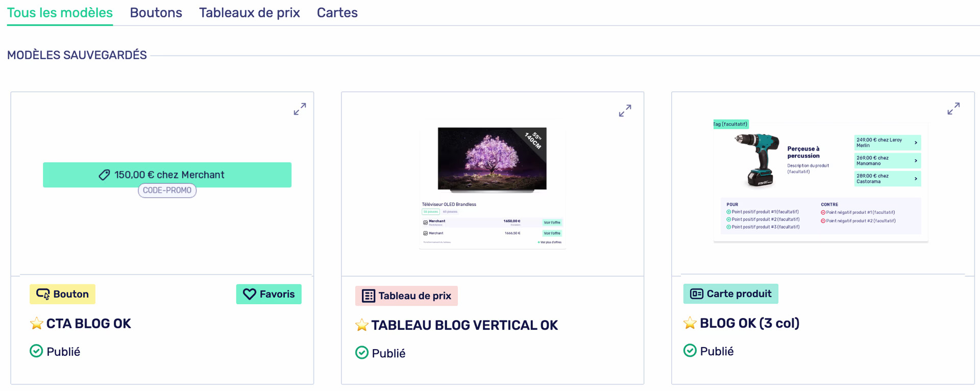
Task: Click the CODE-PROMO badge
Action: point(167,190)
